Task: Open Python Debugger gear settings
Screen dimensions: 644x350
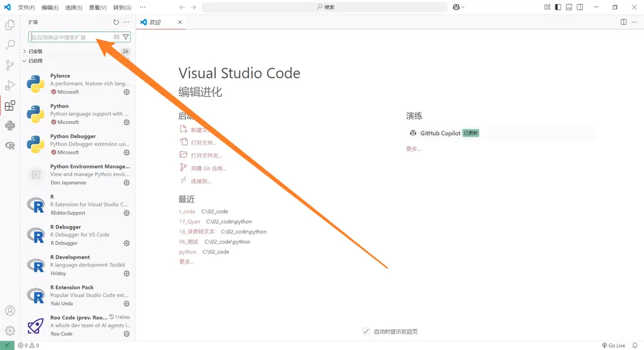Action: click(x=127, y=153)
